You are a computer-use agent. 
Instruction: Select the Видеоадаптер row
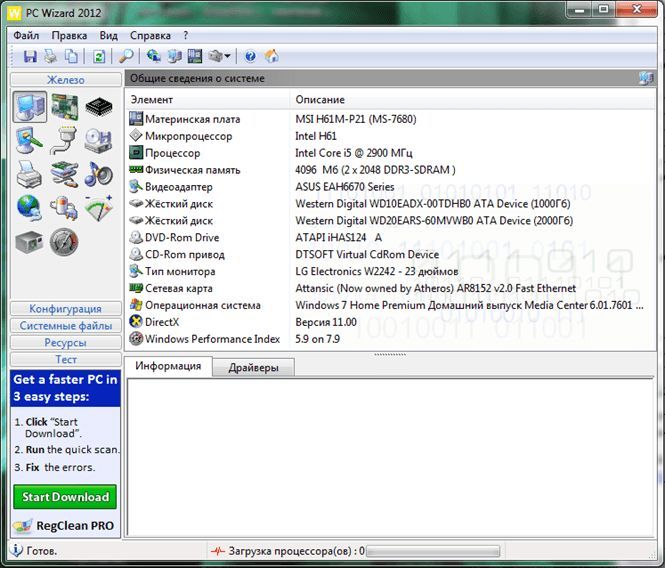(390, 187)
